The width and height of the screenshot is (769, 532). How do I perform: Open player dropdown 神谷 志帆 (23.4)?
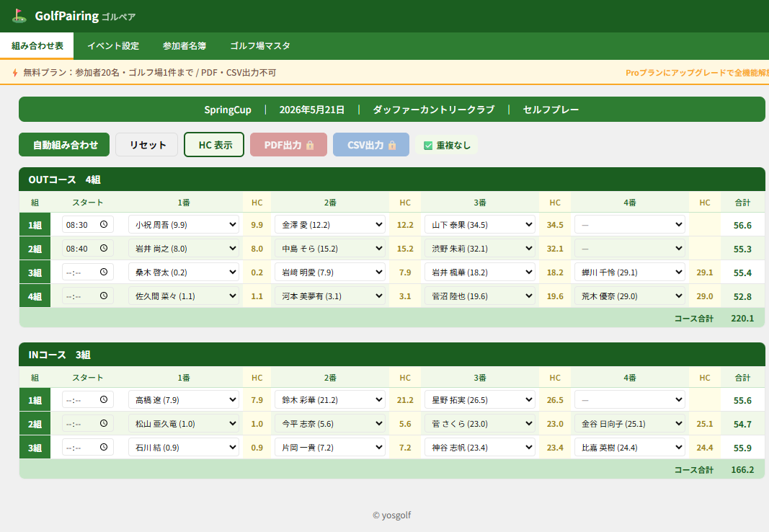tap(480, 447)
